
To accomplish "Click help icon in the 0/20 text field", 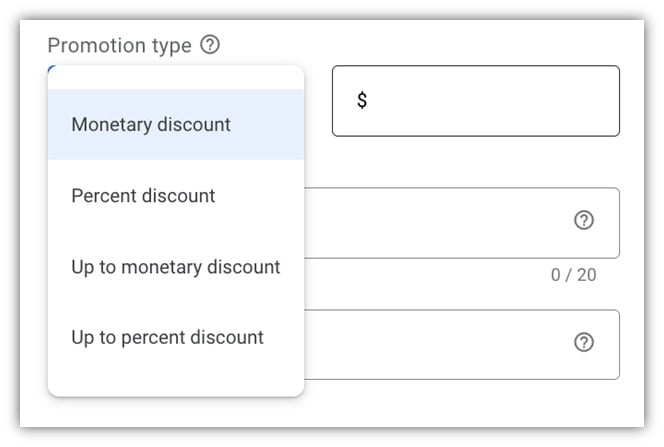I will [x=584, y=221].
